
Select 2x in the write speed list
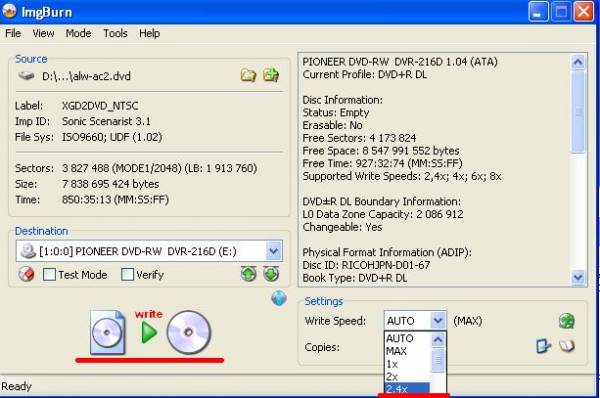(407, 377)
